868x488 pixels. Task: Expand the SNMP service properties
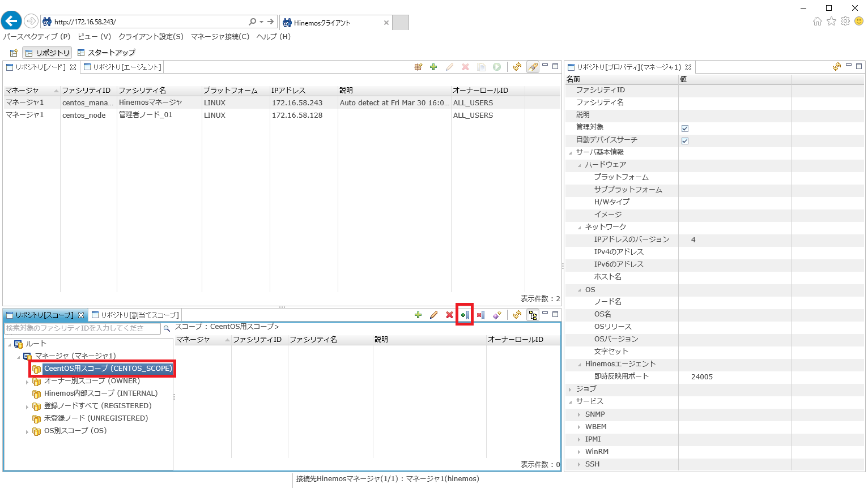click(579, 414)
